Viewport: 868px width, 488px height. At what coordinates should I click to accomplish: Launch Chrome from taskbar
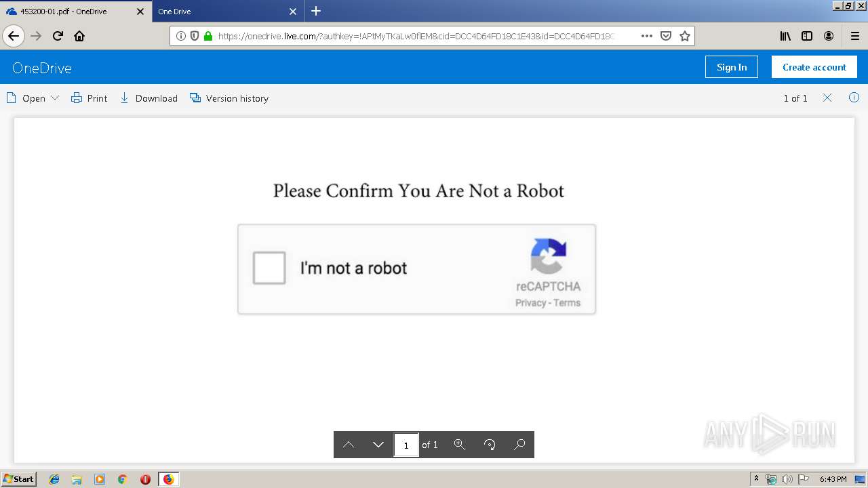point(123,479)
